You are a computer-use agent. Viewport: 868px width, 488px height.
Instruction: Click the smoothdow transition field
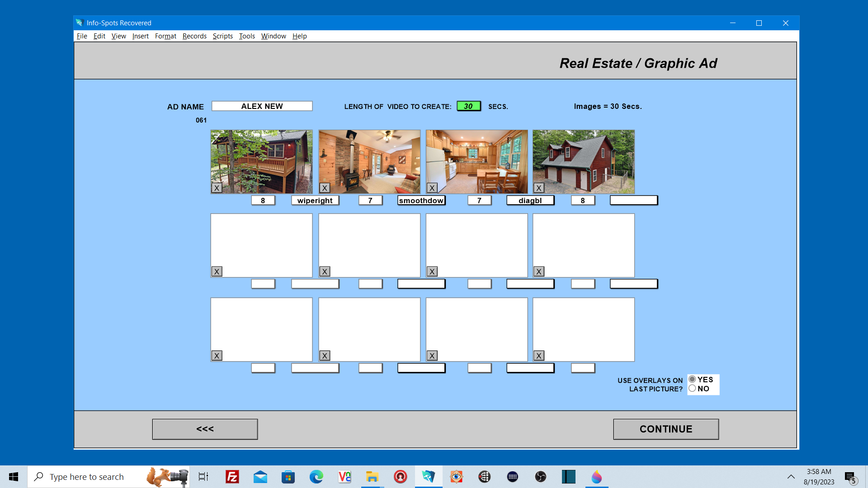point(421,200)
